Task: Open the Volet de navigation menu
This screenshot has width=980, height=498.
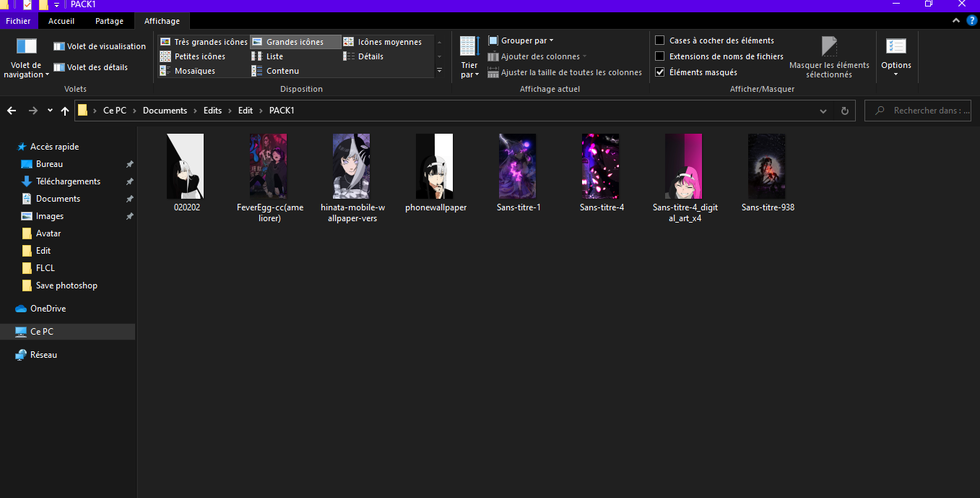Action: pos(27,58)
